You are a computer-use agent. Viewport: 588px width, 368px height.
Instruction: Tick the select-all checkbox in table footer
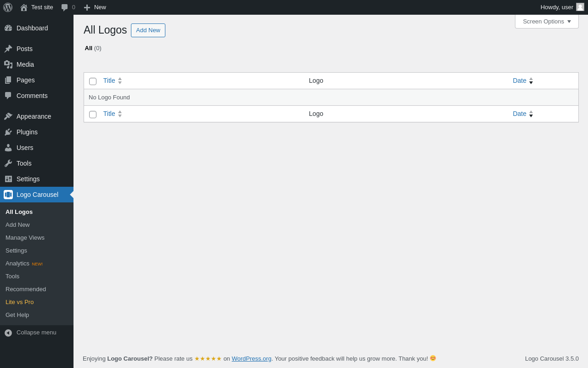tap(93, 115)
